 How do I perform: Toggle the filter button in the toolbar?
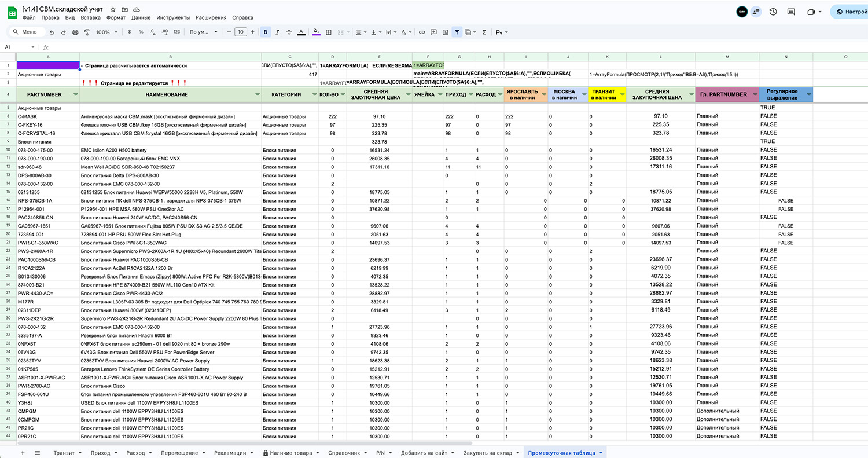tap(457, 32)
